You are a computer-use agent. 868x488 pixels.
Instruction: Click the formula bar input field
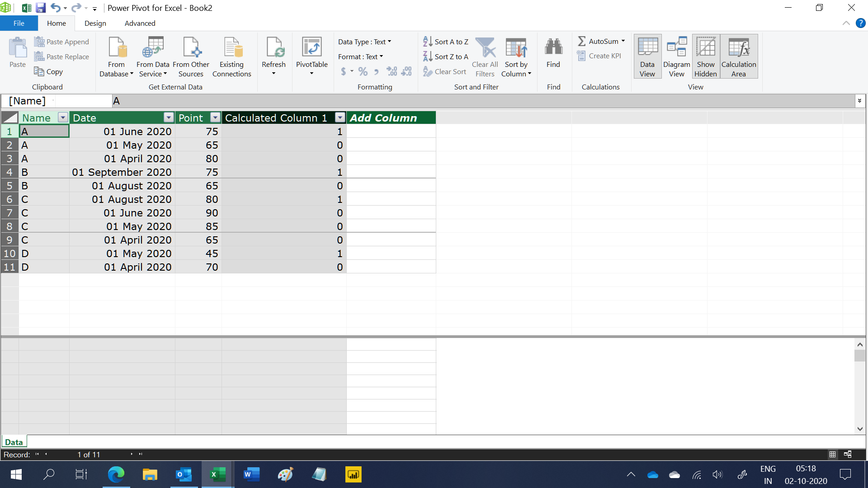tap(483, 101)
